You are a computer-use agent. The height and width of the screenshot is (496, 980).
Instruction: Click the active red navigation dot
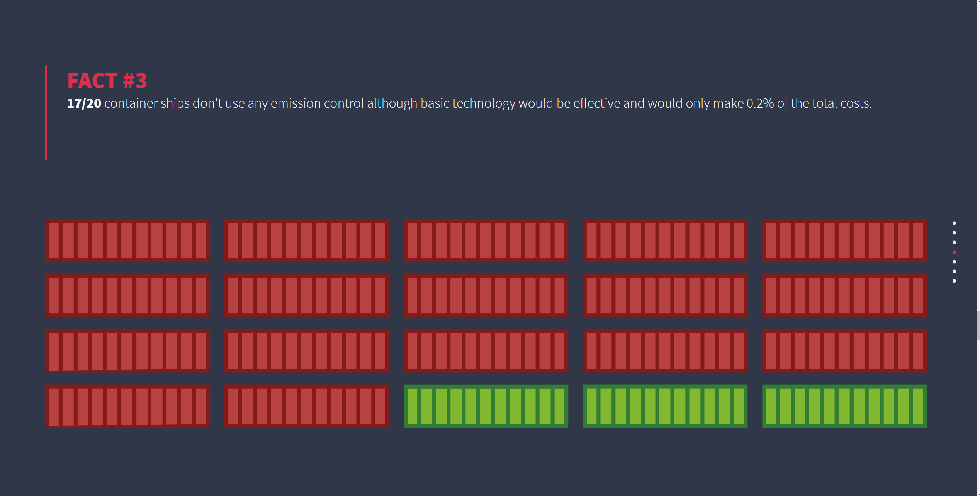[x=954, y=252]
